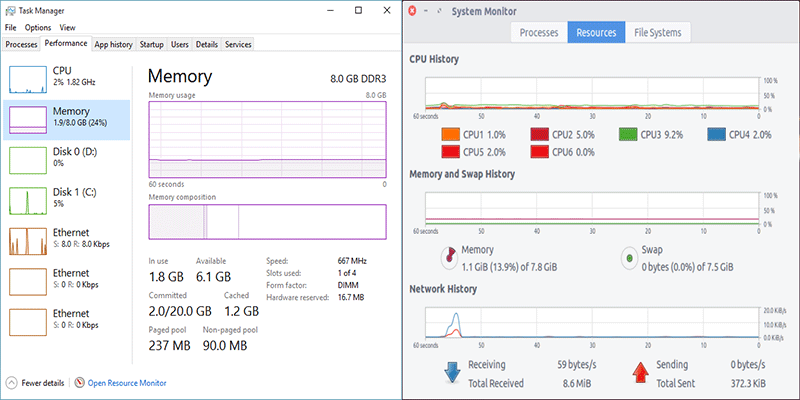Click '1.1 GiB (13.9%) of 7.8 GiB' memory text
The image size is (800, 400).
pos(509,267)
